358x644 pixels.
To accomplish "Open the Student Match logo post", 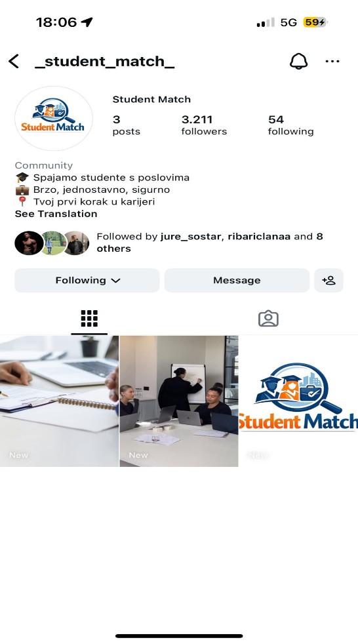I will (x=298, y=401).
